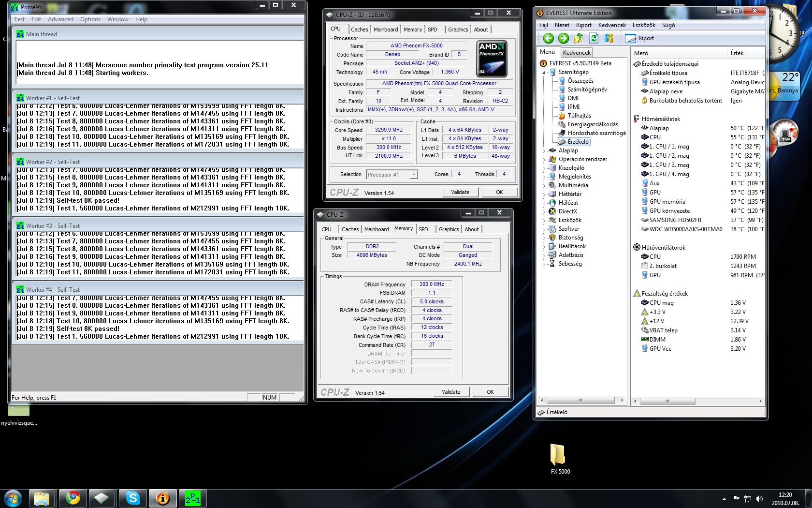This screenshot has width=812, height=508.
Task: Open the EVEREST Nézet menu
Action: (x=562, y=25)
